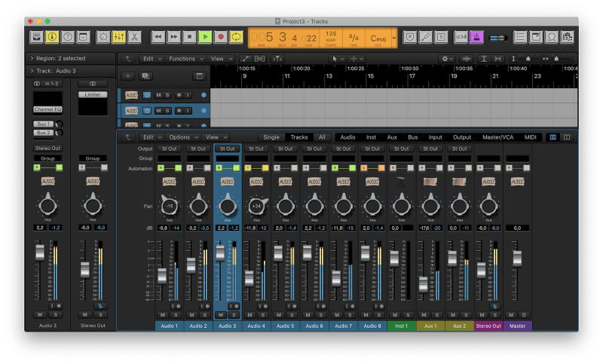Open Quick Help question mark button
603x364 pixels.
click(x=67, y=37)
